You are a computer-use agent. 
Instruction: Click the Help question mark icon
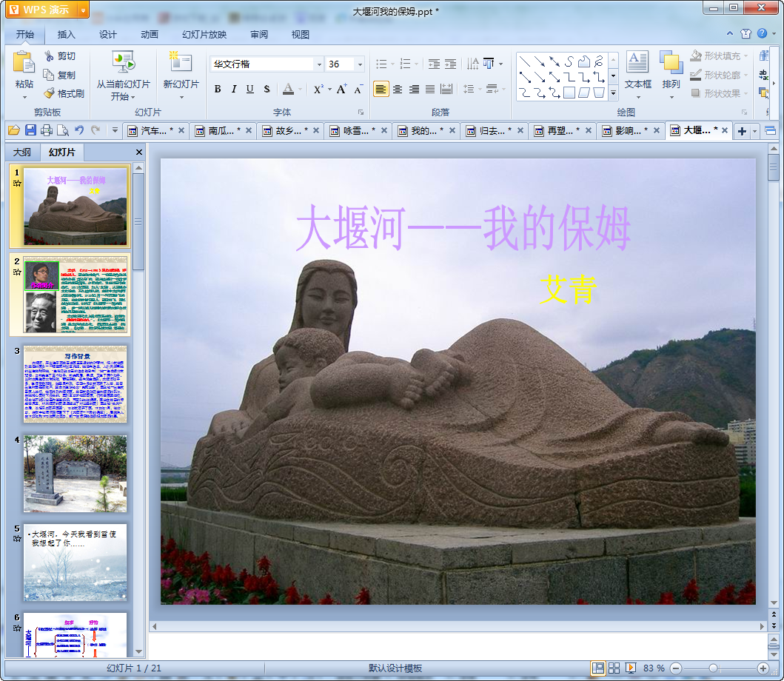point(762,33)
